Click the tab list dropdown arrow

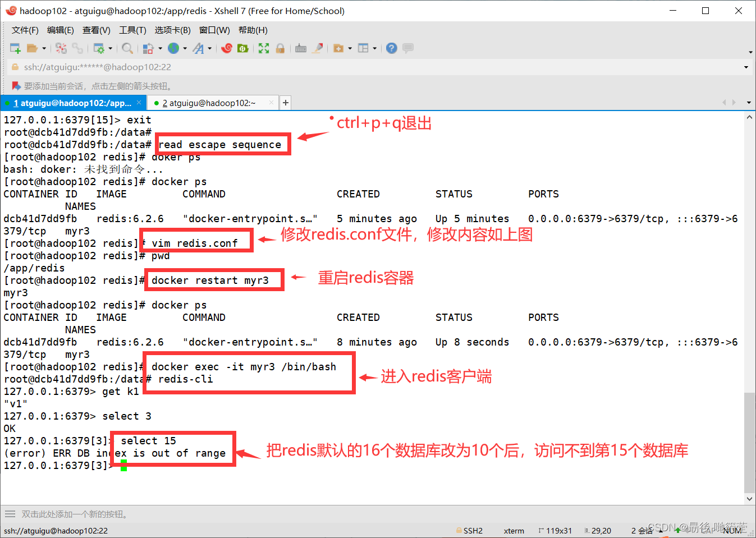click(x=749, y=103)
